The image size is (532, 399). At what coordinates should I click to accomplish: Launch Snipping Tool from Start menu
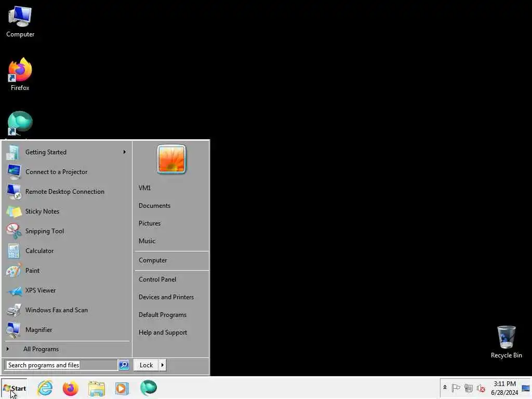click(x=45, y=231)
